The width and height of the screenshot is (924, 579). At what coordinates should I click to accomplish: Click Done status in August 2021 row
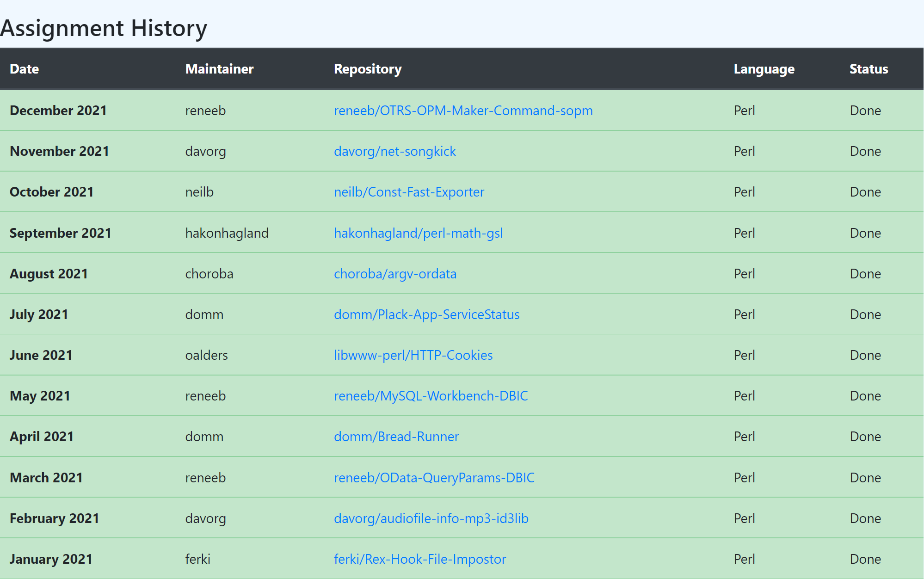pos(865,274)
